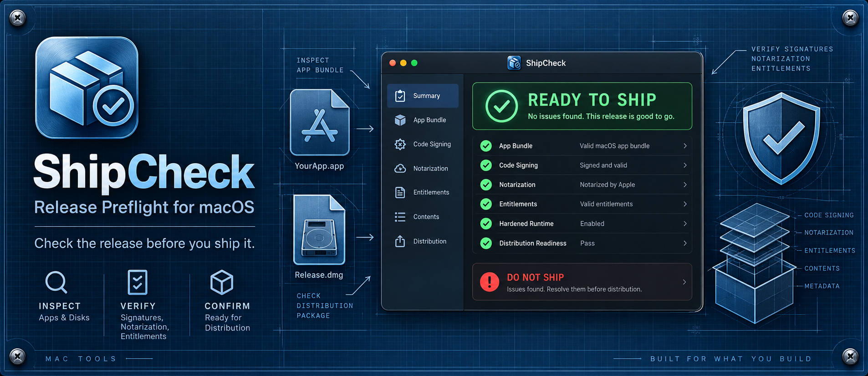The image size is (868, 376).
Task: Expand the Entitlements row chevron
Action: pos(685,204)
